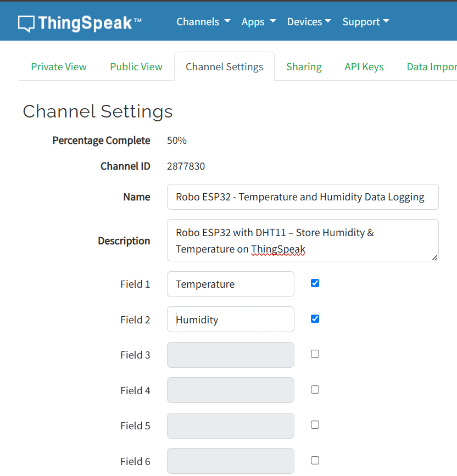Click inside the channel Name input field
Screen dimensions: 457x476
pos(303,197)
